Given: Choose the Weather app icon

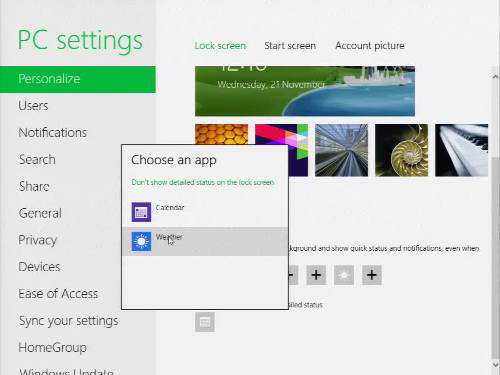Looking at the screenshot, I should pyautogui.click(x=141, y=241).
